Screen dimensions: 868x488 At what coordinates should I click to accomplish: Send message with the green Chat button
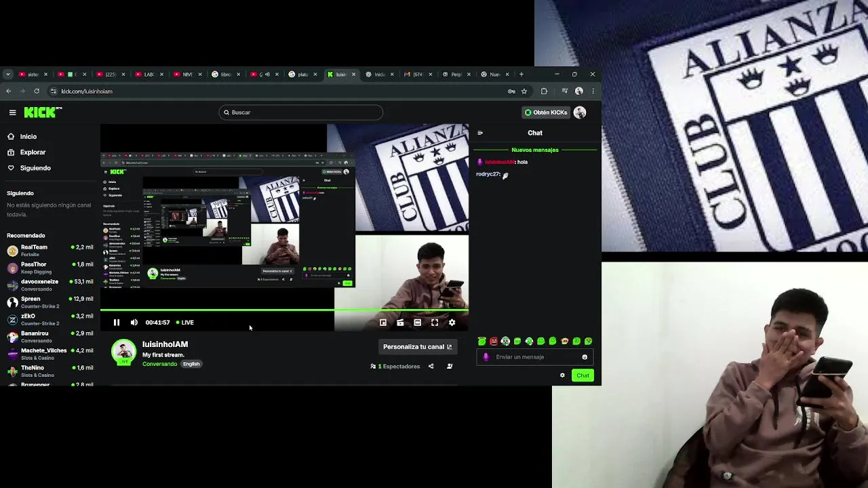click(583, 375)
